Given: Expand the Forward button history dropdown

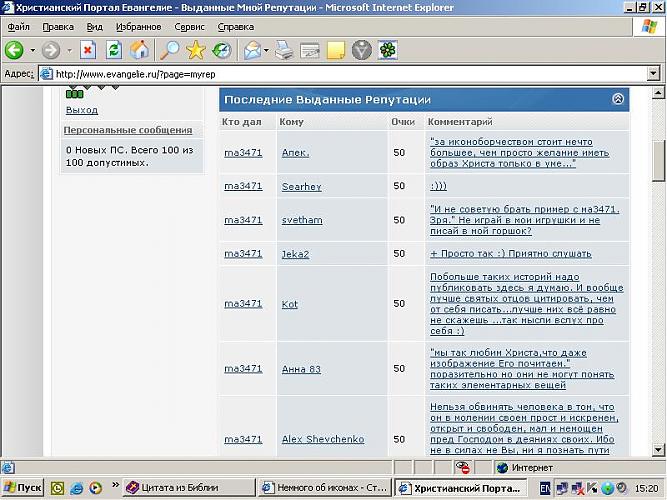Looking at the screenshot, I should coord(68,49).
